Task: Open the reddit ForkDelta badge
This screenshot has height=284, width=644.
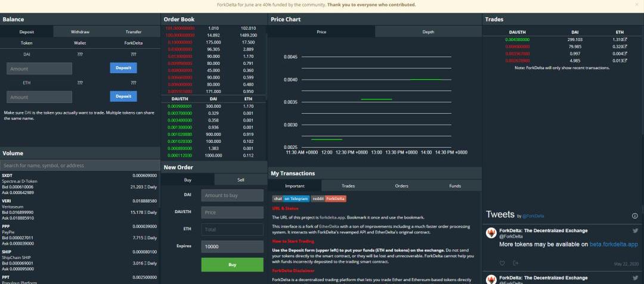Action: coord(329,199)
